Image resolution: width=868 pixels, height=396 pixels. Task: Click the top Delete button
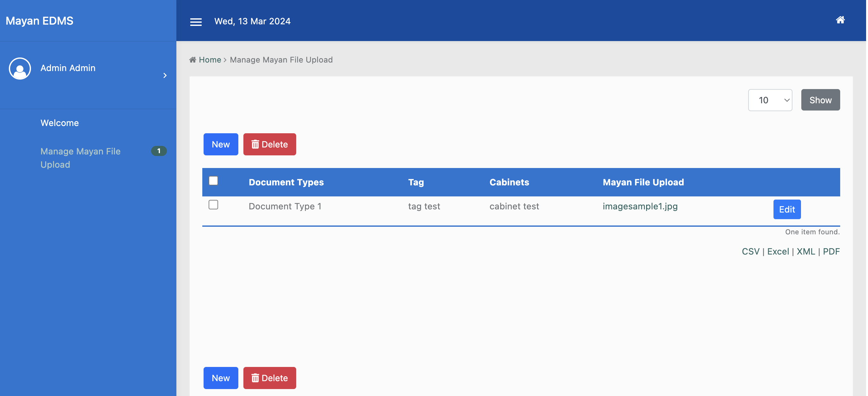click(x=270, y=144)
